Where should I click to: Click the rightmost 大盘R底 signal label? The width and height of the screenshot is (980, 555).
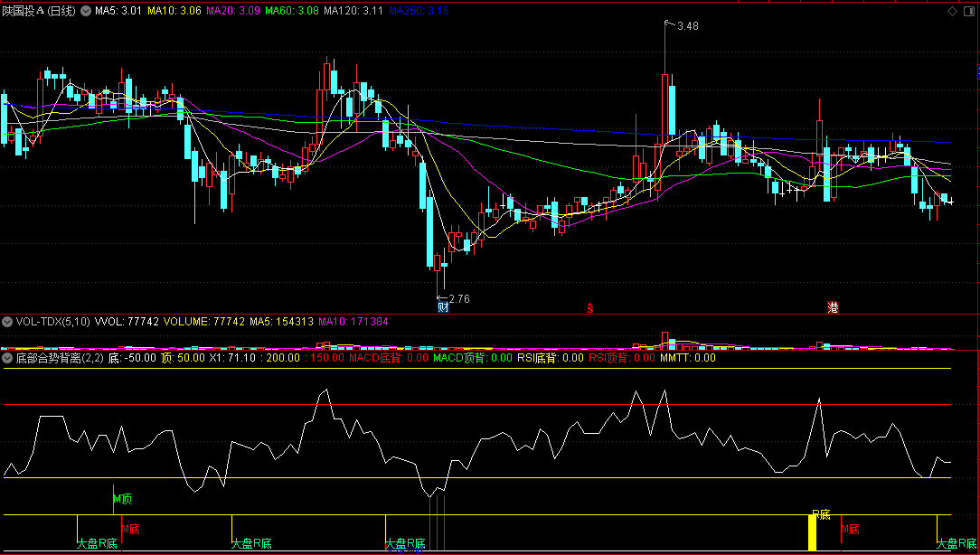[x=956, y=544]
